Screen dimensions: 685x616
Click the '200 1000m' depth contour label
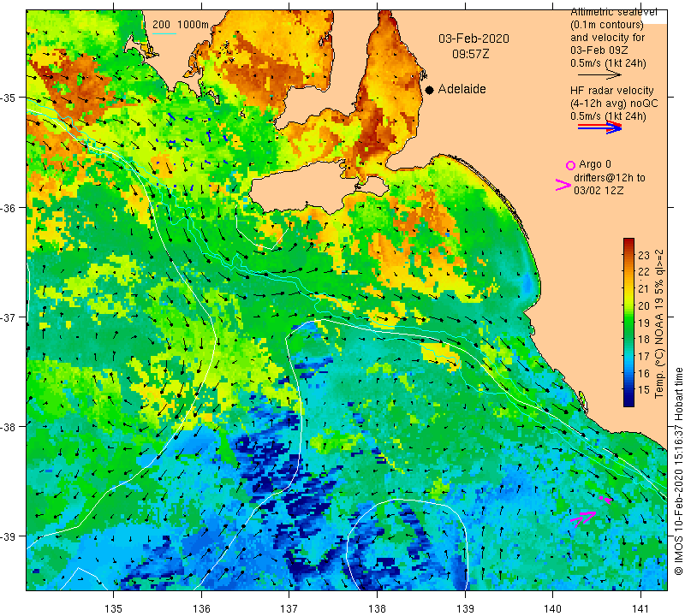coord(181,25)
